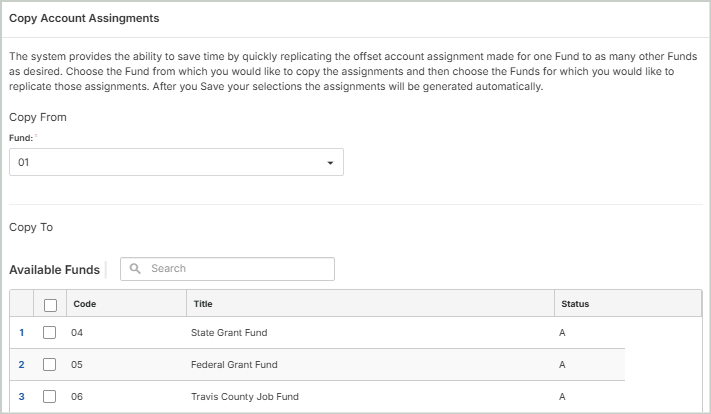
Task: Select the Federal Grant Fund checkbox
Action: [50, 364]
